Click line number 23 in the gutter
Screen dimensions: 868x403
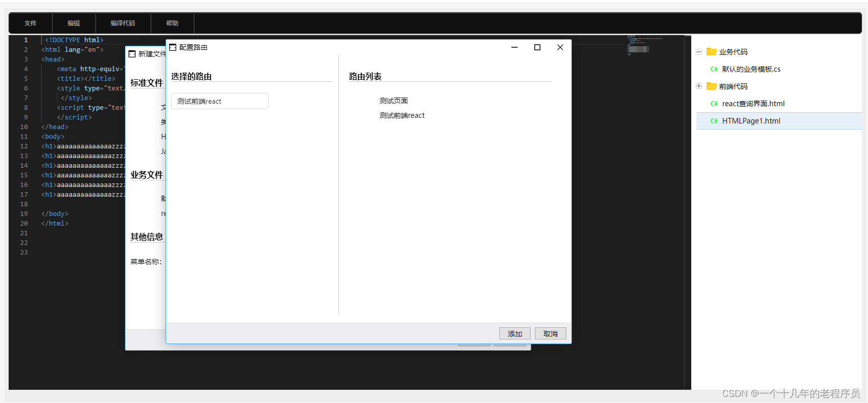point(24,253)
